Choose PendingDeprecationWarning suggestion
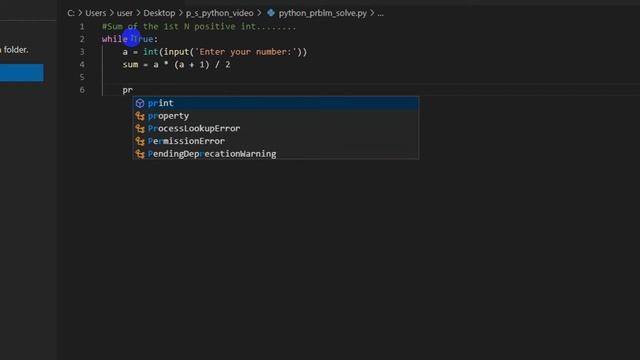640x360 pixels. [x=276, y=154]
